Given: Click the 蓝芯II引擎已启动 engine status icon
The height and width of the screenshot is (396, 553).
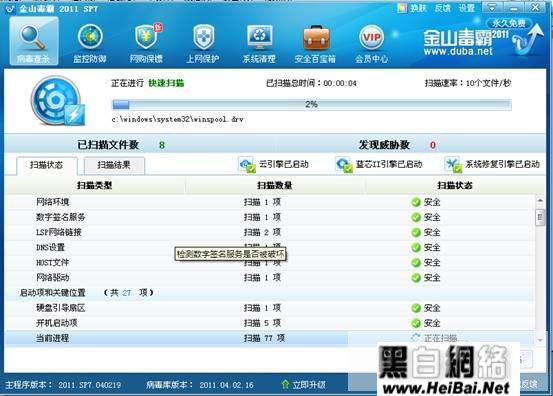Looking at the screenshot, I should tap(344, 165).
